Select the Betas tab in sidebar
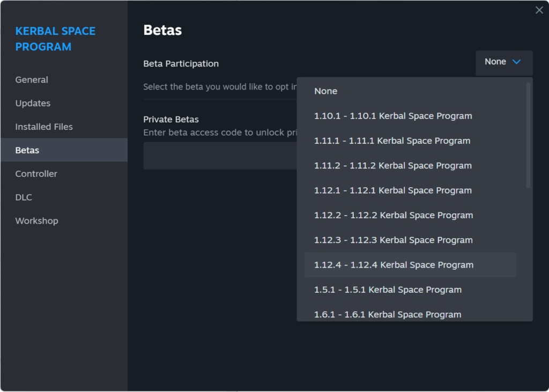The width and height of the screenshot is (549, 392). click(64, 150)
